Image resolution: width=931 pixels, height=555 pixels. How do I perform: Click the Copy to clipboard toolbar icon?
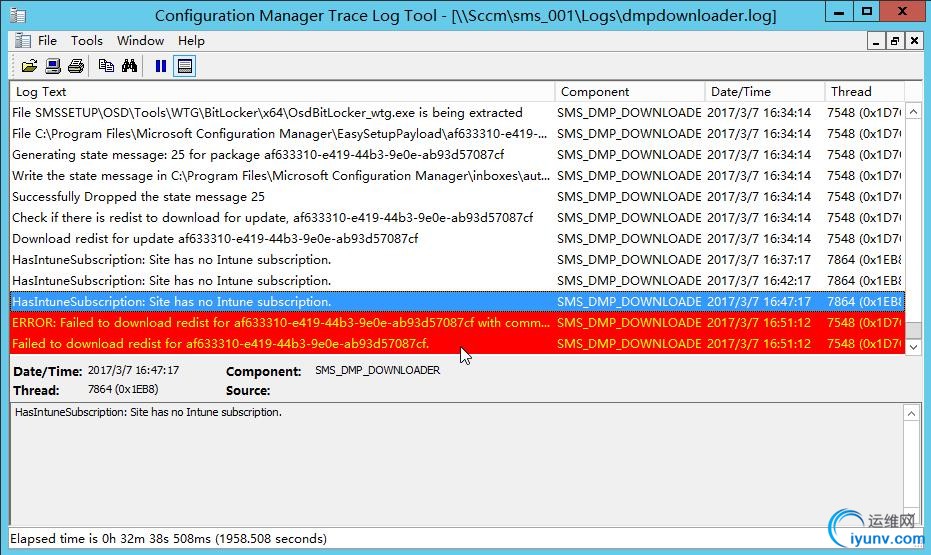point(106,66)
